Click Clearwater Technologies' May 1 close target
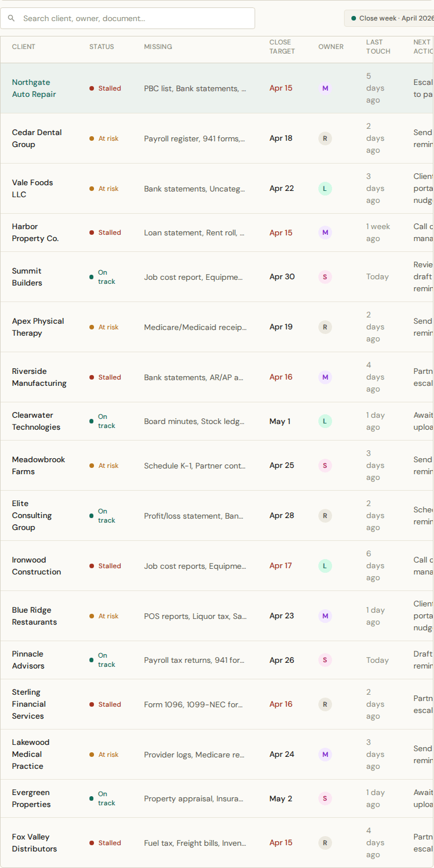 (280, 421)
